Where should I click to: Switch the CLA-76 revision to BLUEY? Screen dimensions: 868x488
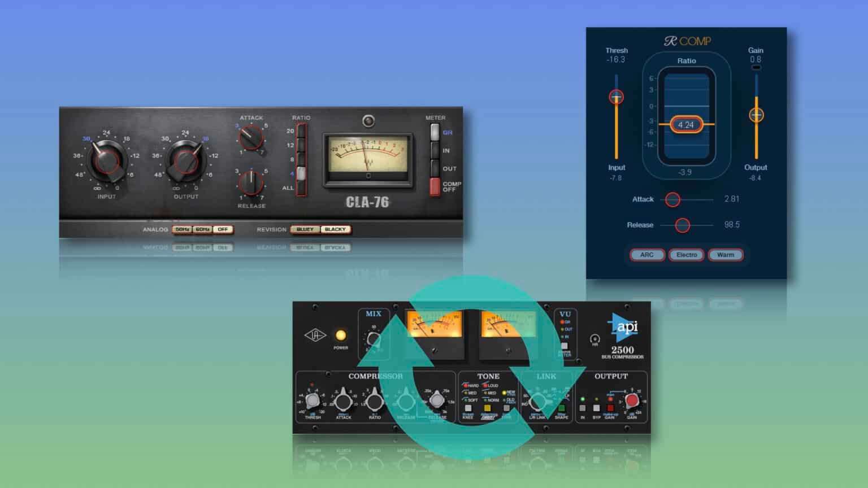[x=305, y=229]
